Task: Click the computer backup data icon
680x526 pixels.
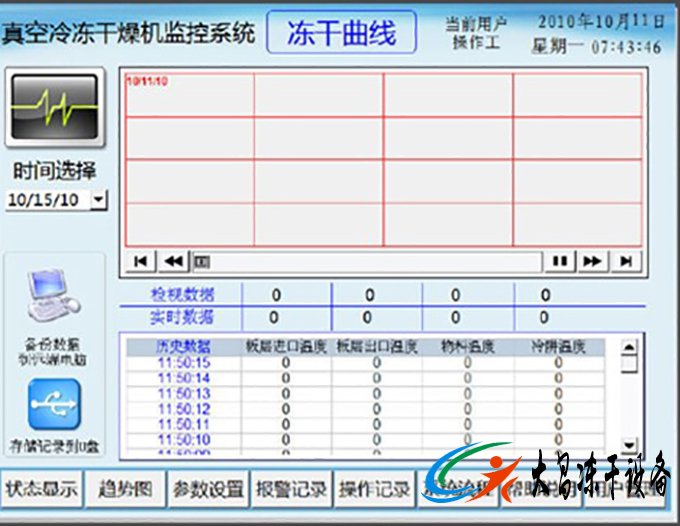Action: (x=54, y=294)
